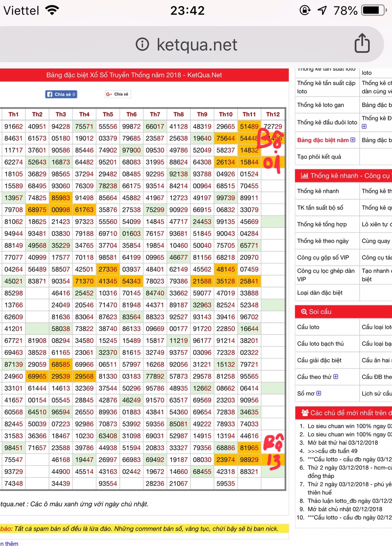Click the Th5 column header
Viewport: 392px width, 546px height.
[x=108, y=114]
